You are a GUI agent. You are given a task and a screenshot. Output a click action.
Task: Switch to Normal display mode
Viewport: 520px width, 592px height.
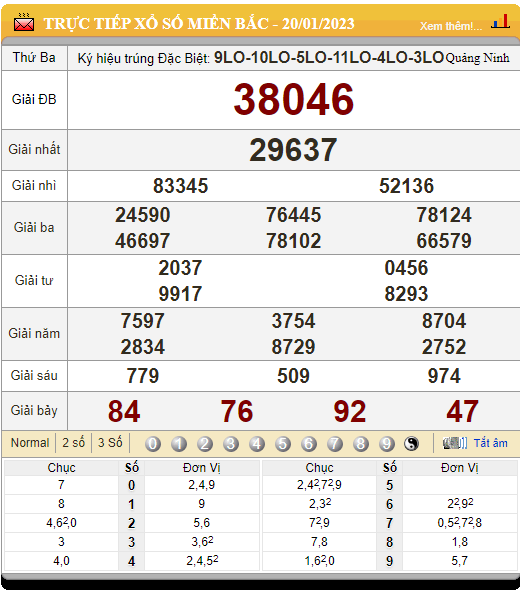pyautogui.click(x=30, y=442)
